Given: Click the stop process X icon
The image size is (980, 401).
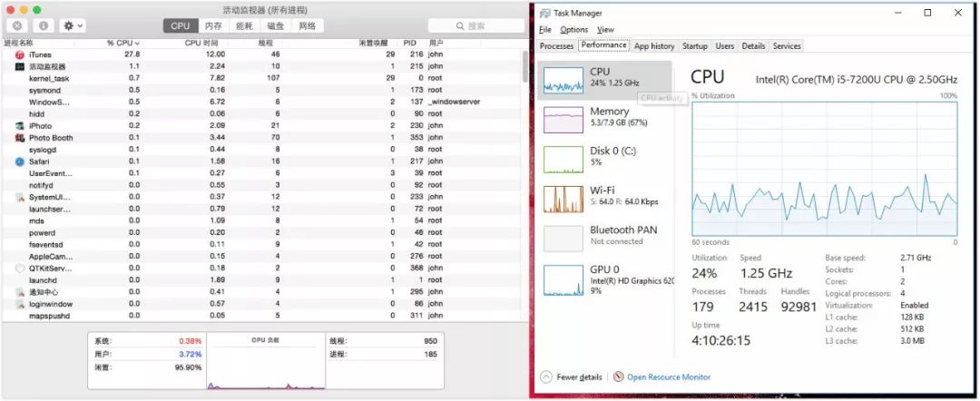Looking at the screenshot, I should click(17, 25).
